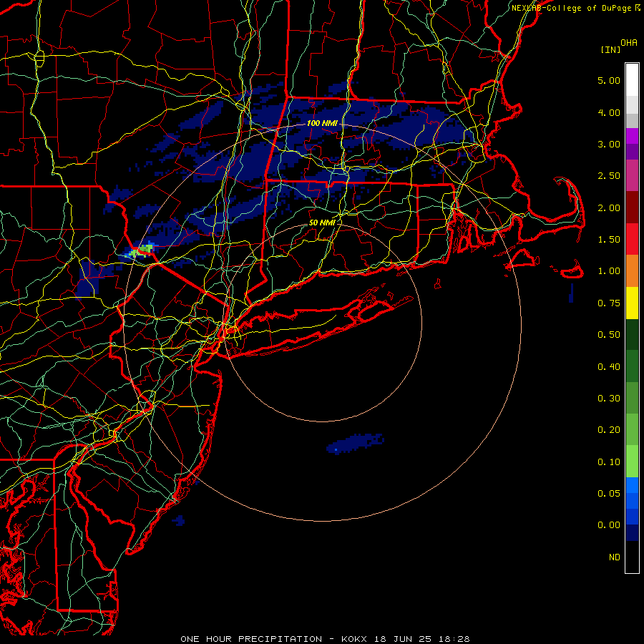Click the bright red legend swatch
This screenshot has width=644, height=644.
tap(632, 239)
